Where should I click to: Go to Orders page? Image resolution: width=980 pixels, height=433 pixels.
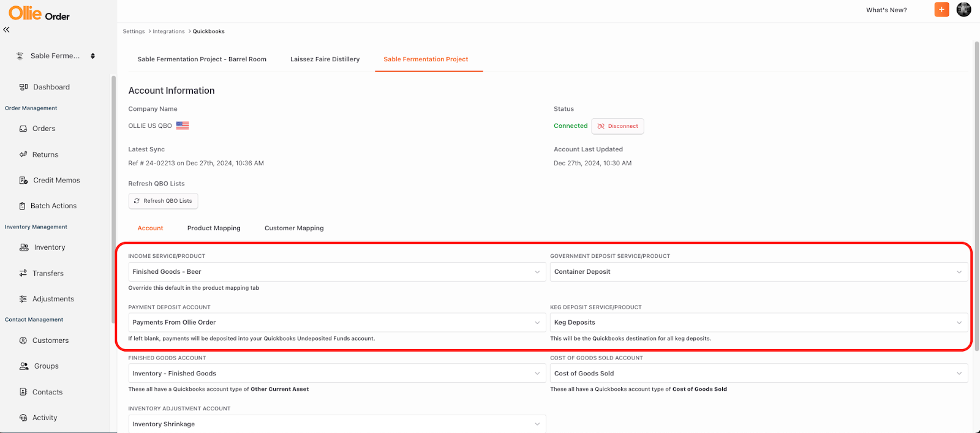click(x=44, y=129)
